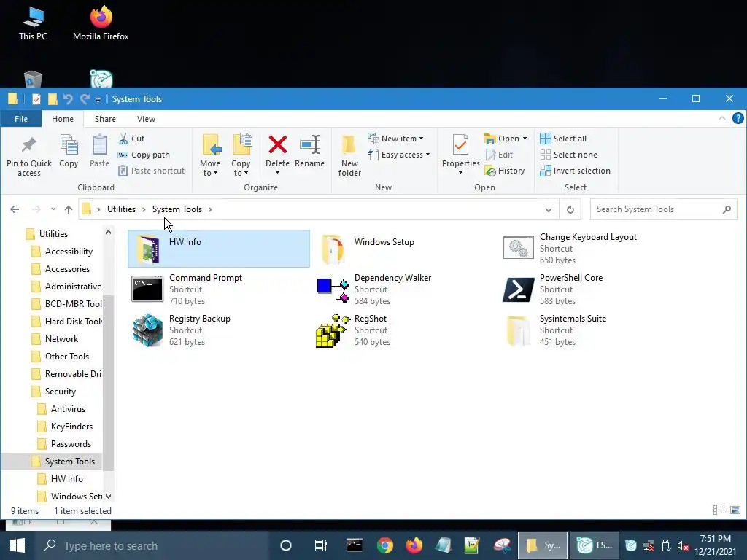
Task: Click Select all in Select group
Action: pyautogui.click(x=563, y=139)
